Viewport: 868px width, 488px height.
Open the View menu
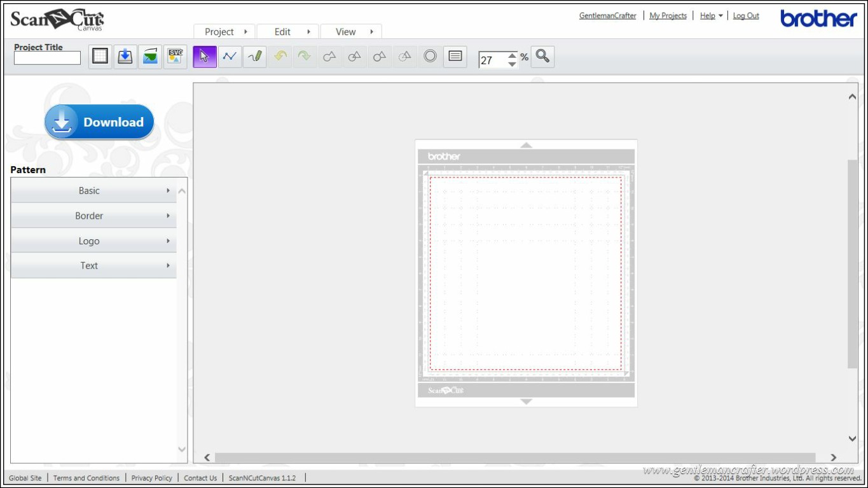351,32
